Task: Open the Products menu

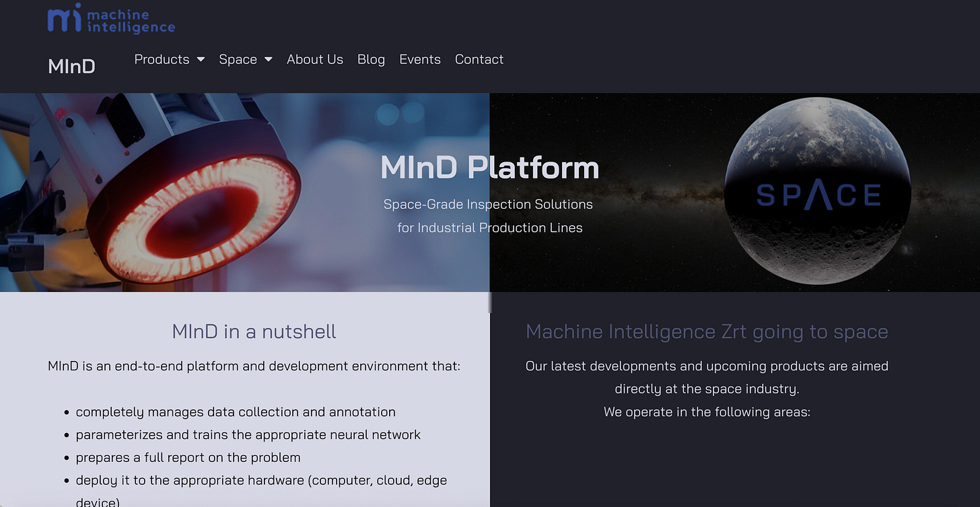Action: (x=162, y=59)
